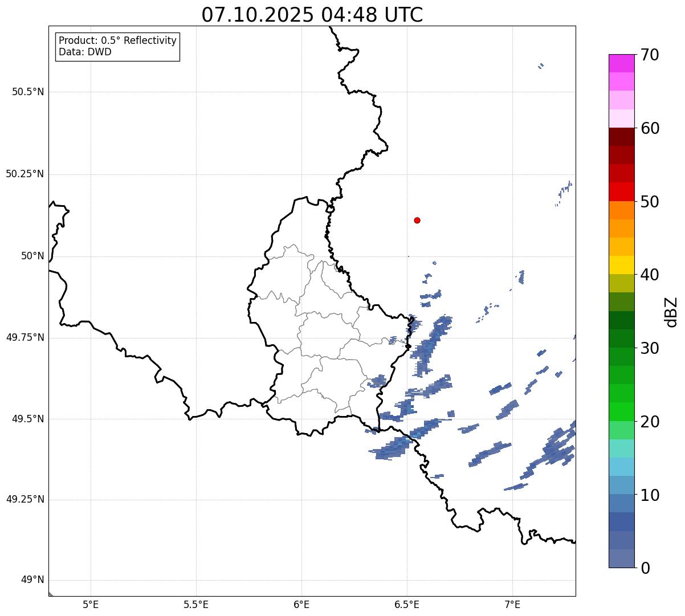Click the colorbar tick label 60

tap(650, 128)
